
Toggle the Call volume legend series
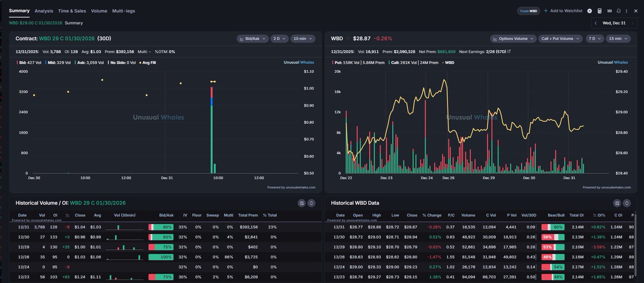[414, 62]
